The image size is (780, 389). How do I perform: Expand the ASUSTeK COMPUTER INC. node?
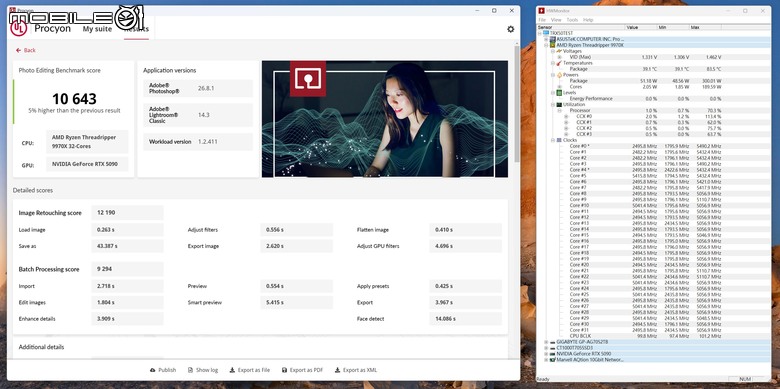[x=546, y=39]
